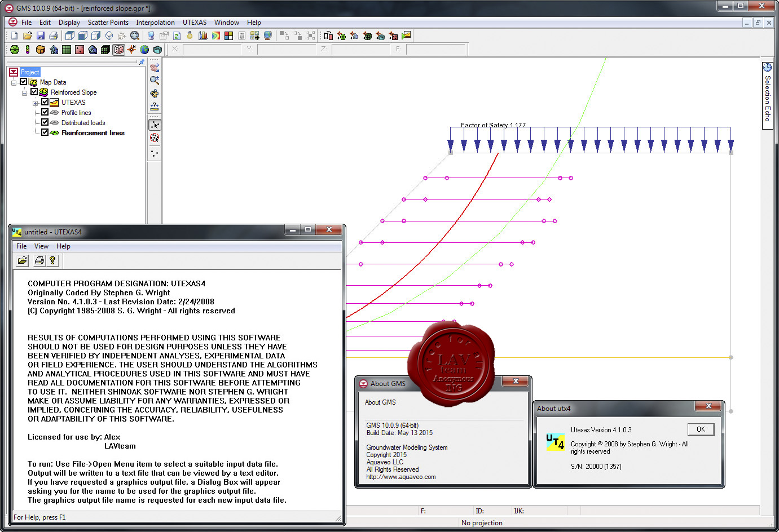Open the Window menu
The width and height of the screenshot is (779, 532).
click(x=227, y=23)
